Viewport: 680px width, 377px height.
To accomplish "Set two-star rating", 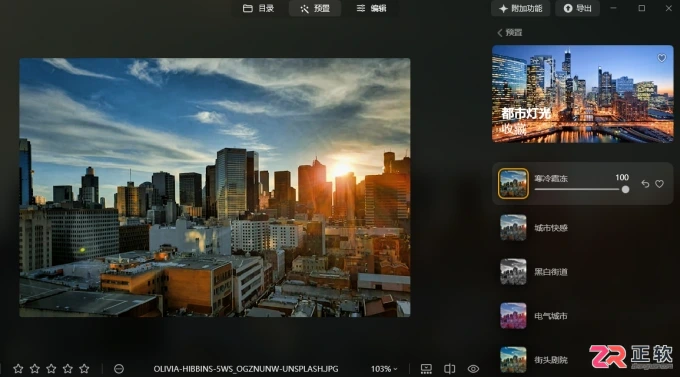I will click(x=35, y=369).
